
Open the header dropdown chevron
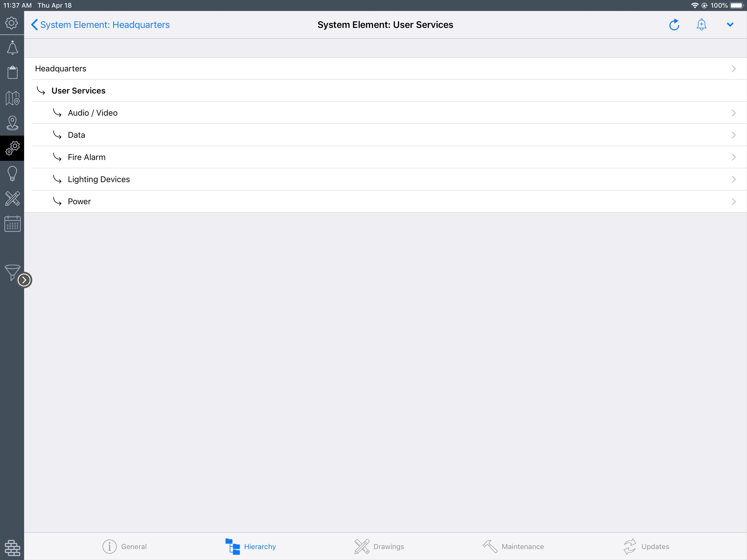(730, 25)
